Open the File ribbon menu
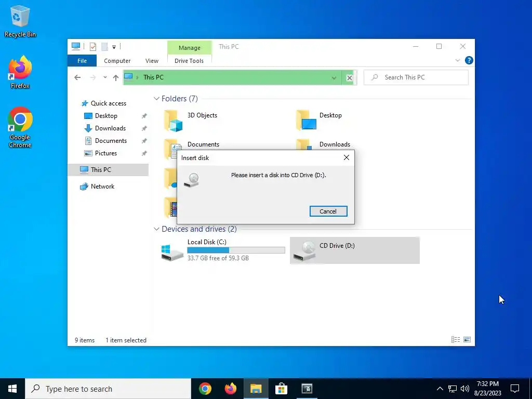532x399 pixels. point(82,61)
